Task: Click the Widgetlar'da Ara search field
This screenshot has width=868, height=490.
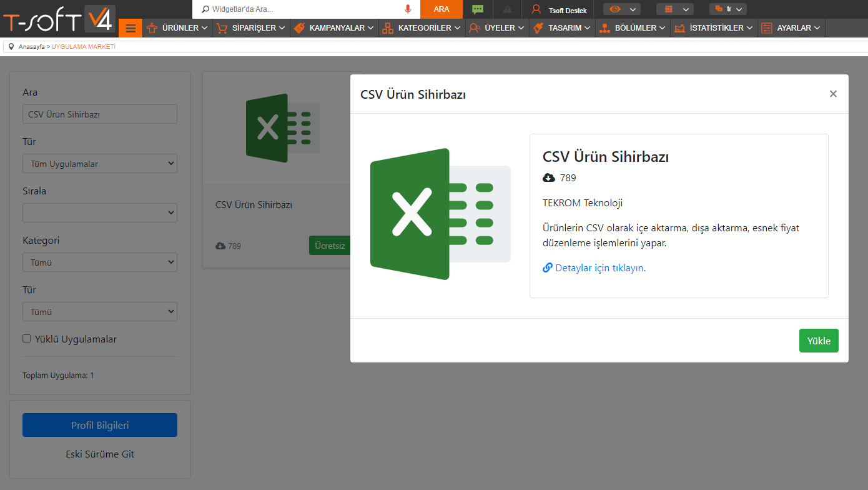Action: pos(306,9)
